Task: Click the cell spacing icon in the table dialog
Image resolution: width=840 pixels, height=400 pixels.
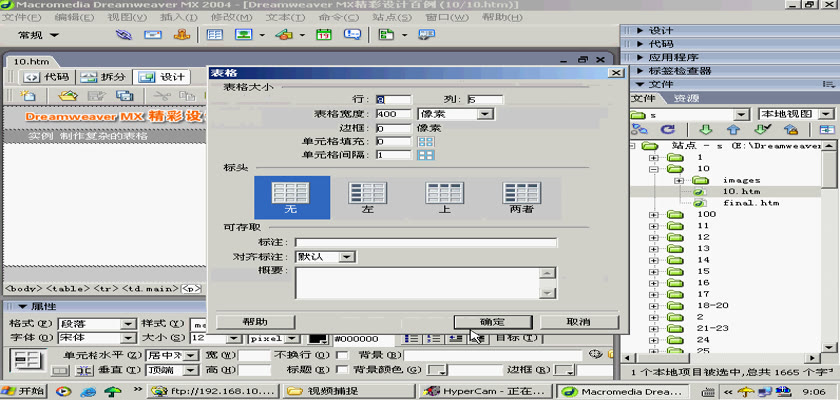Action: pyautogui.click(x=426, y=155)
